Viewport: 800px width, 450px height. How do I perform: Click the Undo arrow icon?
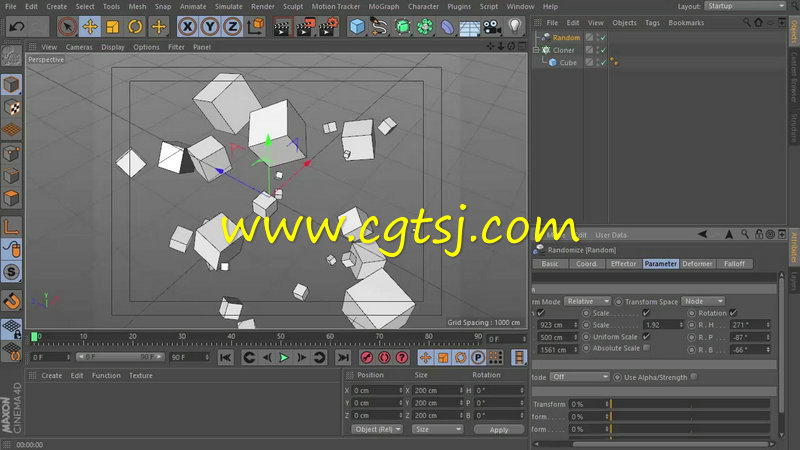click(16, 27)
